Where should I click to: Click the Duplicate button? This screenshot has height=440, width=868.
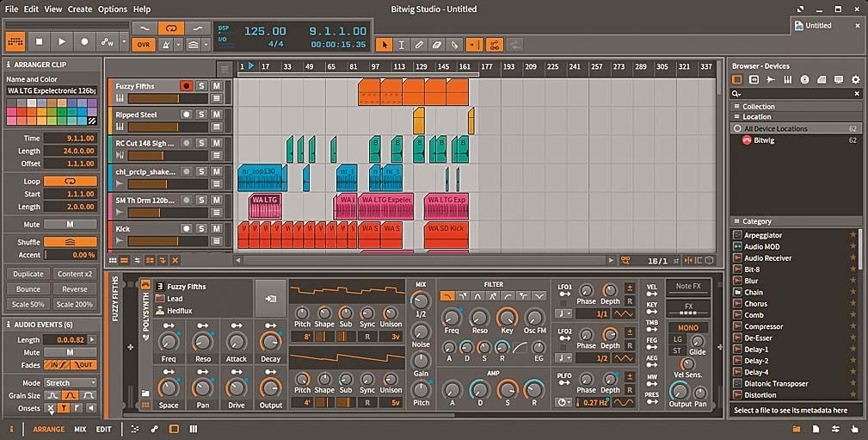[x=28, y=274]
